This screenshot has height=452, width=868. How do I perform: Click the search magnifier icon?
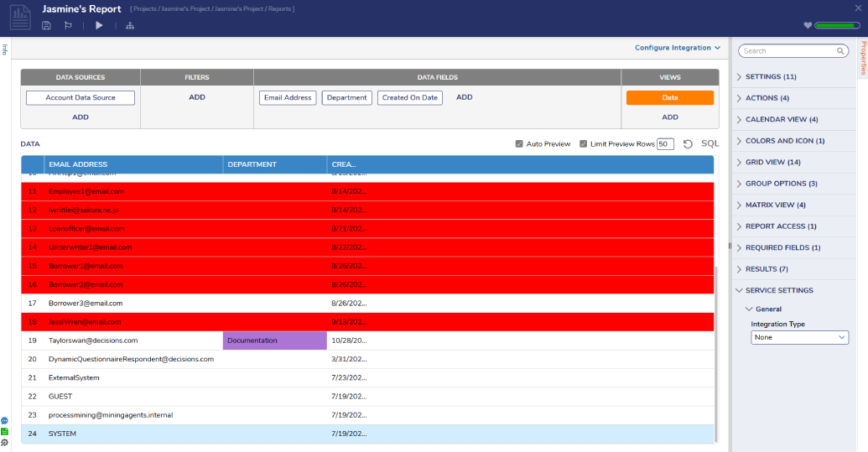840,51
